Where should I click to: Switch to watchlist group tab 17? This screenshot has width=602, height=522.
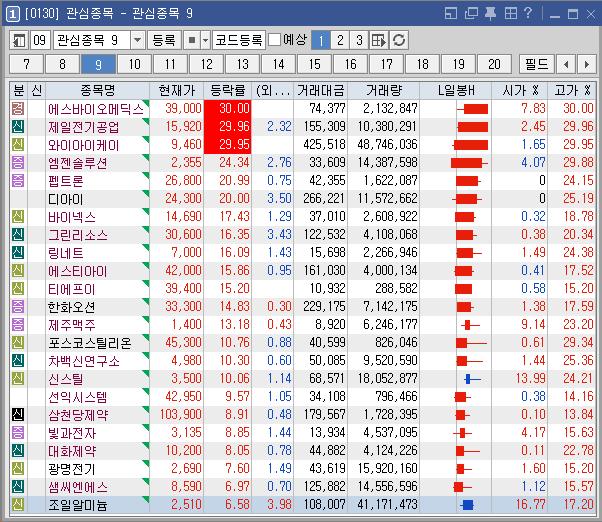387,64
